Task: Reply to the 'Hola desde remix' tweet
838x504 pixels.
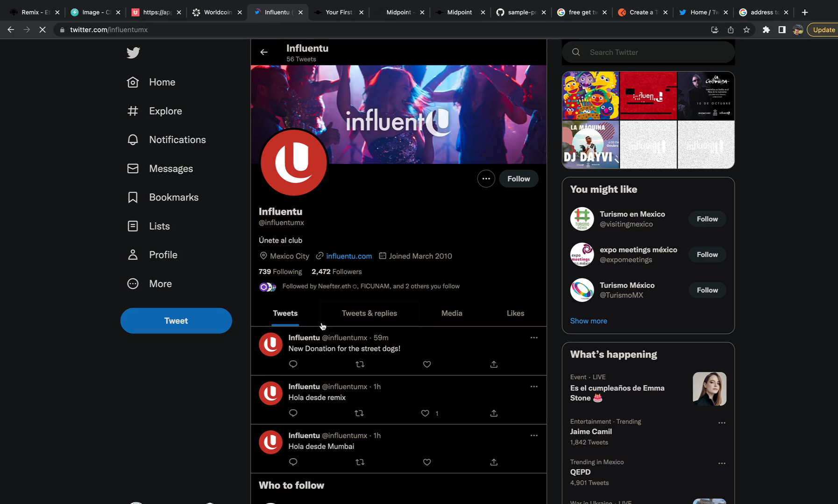Action: pyautogui.click(x=293, y=413)
